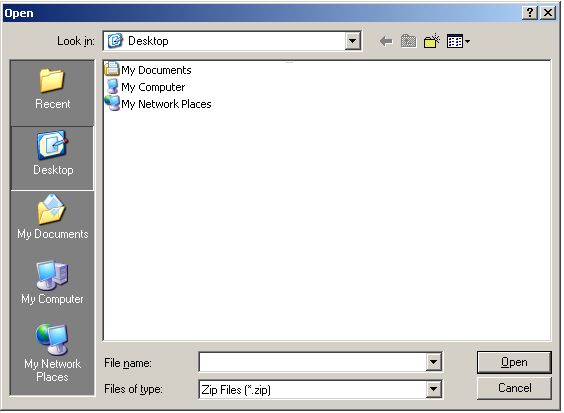
Task: Select Desktop in the places bar
Action: 53,157
